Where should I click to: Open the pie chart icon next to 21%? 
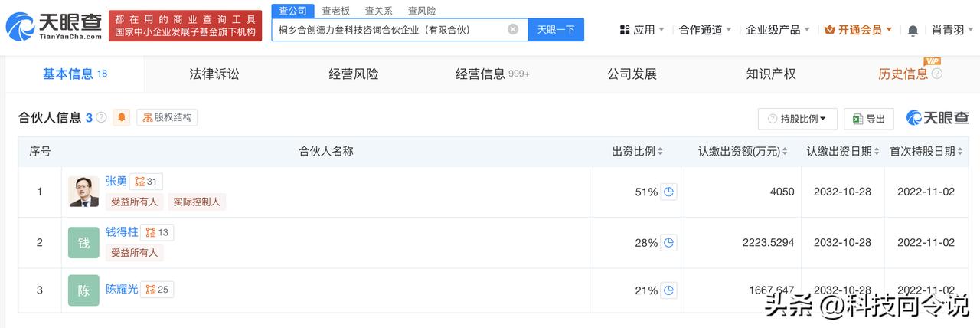click(669, 290)
